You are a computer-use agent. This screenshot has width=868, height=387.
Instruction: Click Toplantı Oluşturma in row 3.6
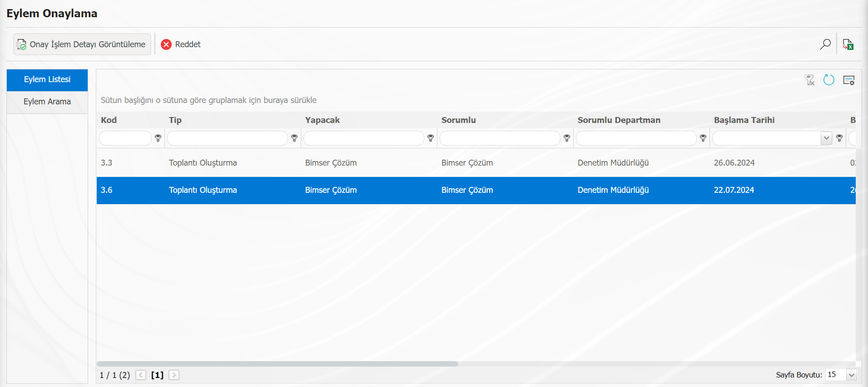[x=203, y=190]
